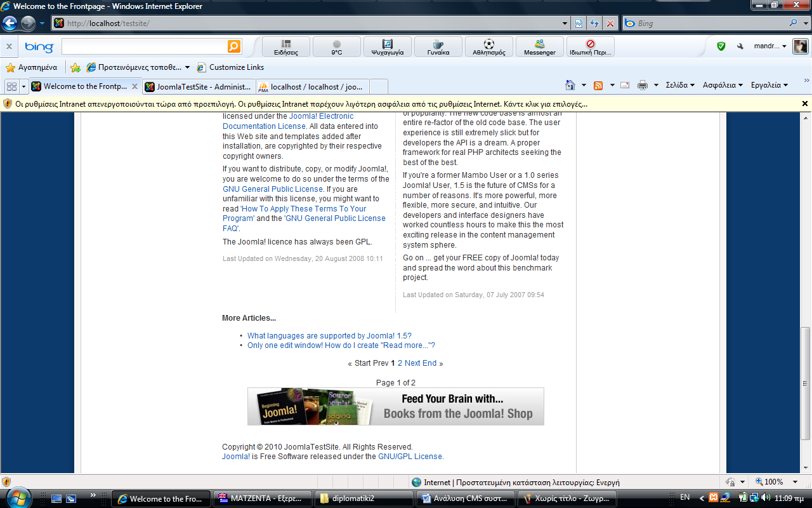The height and width of the screenshot is (508, 812).
Task: Open the Αθλητισμός sports button
Action: pyautogui.click(x=489, y=47)
